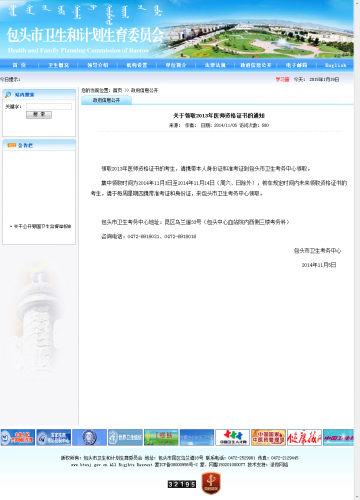Click the consultation phone number line

coord(149,236)
